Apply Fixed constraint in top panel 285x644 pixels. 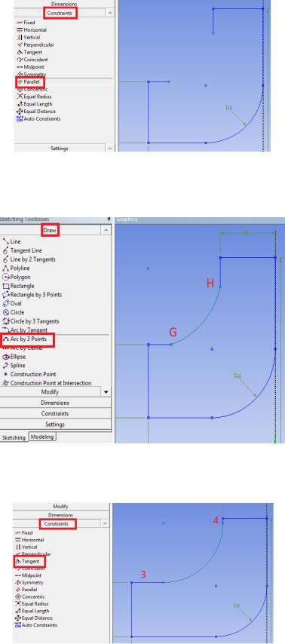coord(26,23)
